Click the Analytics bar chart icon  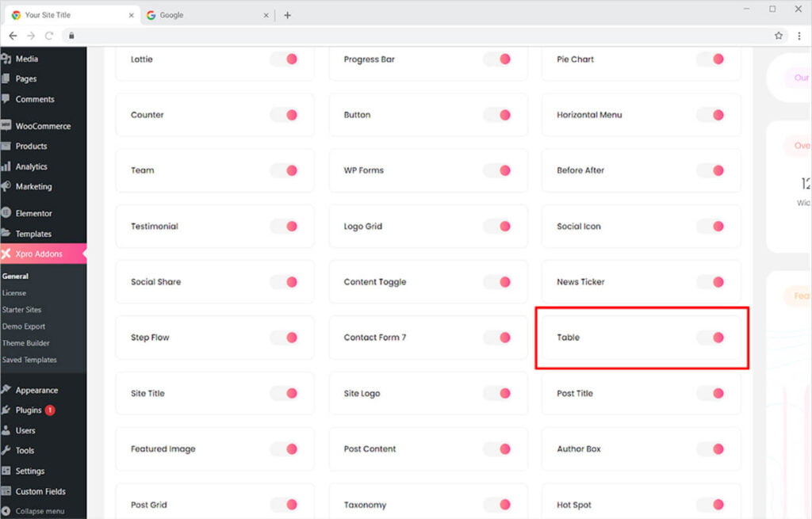[6, 166]
